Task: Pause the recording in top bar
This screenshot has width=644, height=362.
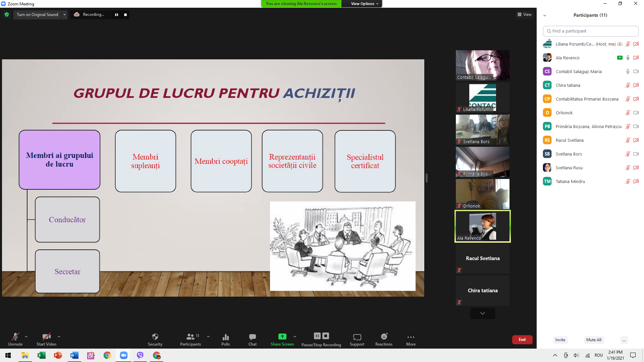Action: click(x=116, y=14)
